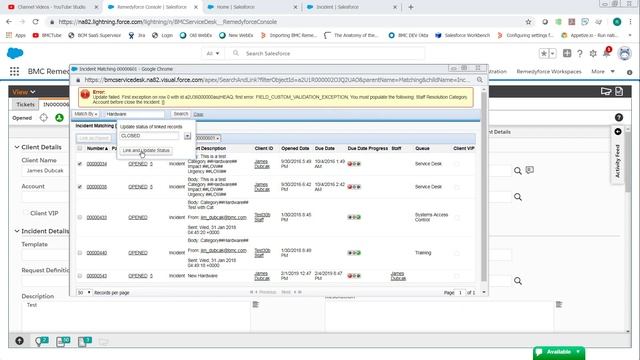This screenshot has width=640, height=360.
Task: Switch to the Tickets tab
Action: tap(25, 104)
